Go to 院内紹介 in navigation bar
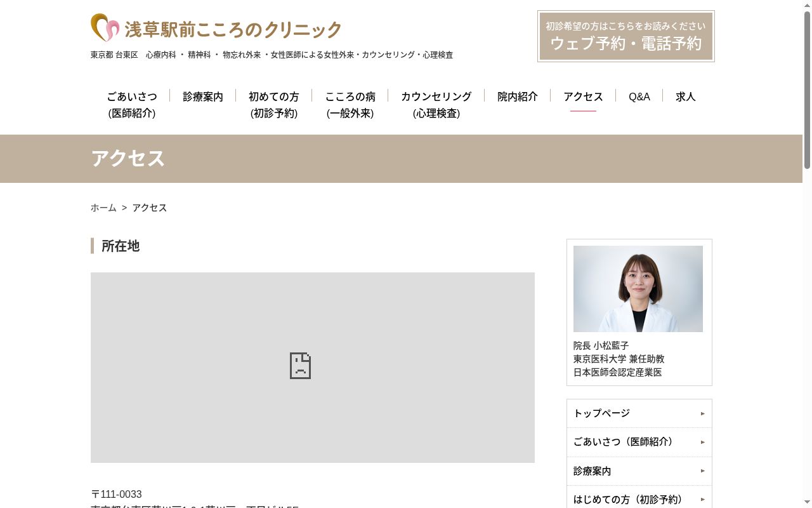812x508 pixels. 518,97
